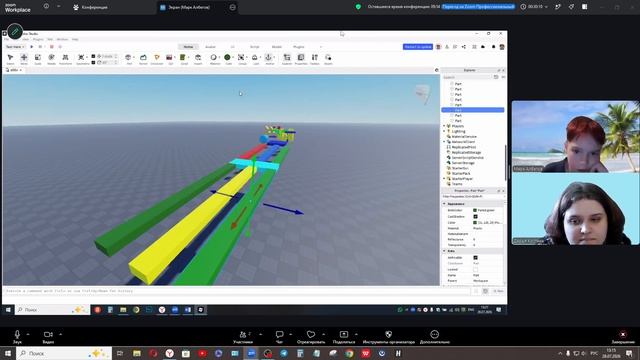Click the Windows Start button
This screenshot has width=640, height=360.
tap(7, 353)
